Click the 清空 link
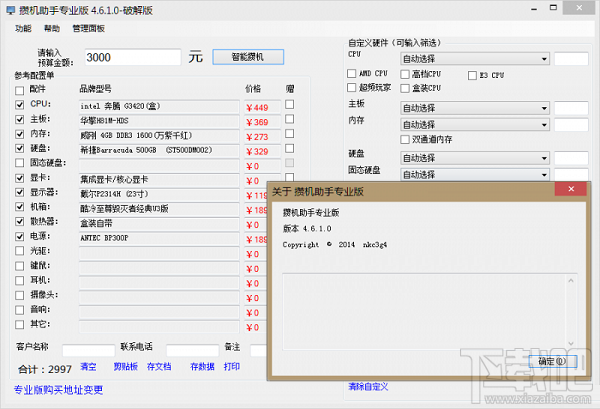The height and width of the screenshot is (409, 600). [x=88, y=367]
